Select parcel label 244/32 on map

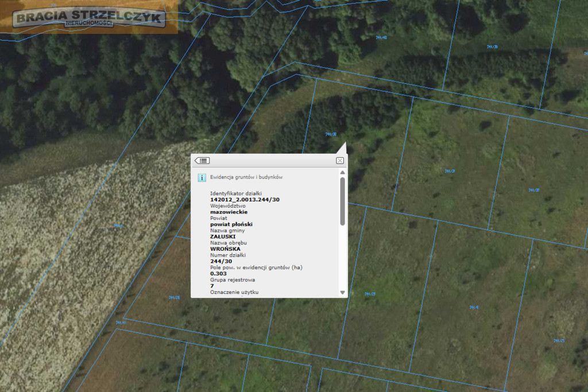click(x=534, y=191)
